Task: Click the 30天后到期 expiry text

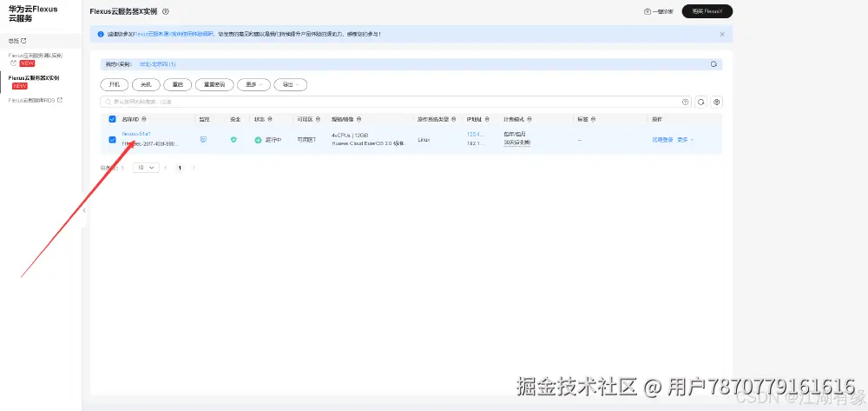Action: pyautogui.click(x=516, y=143)
